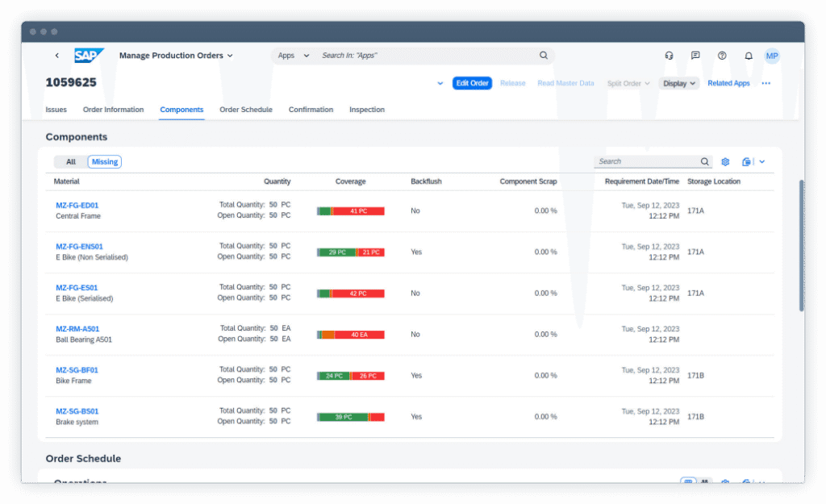Switch to the Order Schedule tab
Screen dimensions: 826x504
pyautogui.click(x=246, y=110)
